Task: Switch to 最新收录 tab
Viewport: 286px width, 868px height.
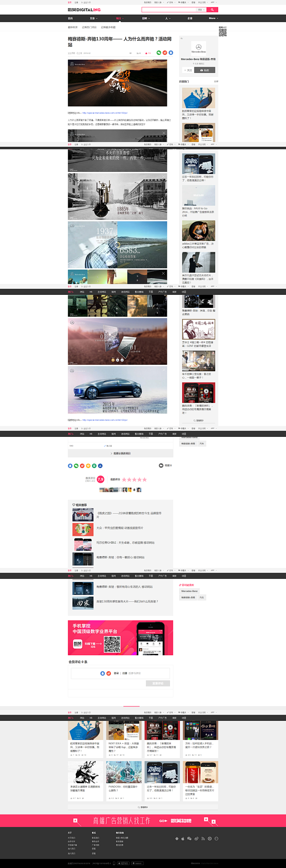Action: click(x=73, y=27)
